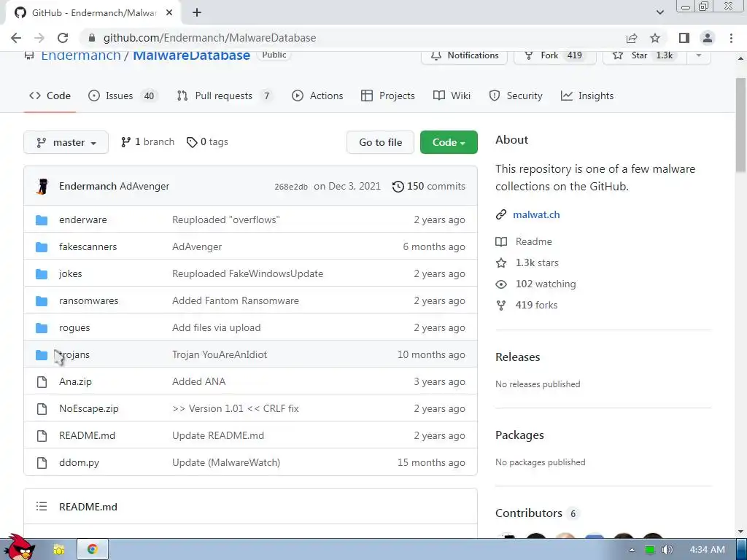
Task: Click the Notifications button
Action: [465, 55]
